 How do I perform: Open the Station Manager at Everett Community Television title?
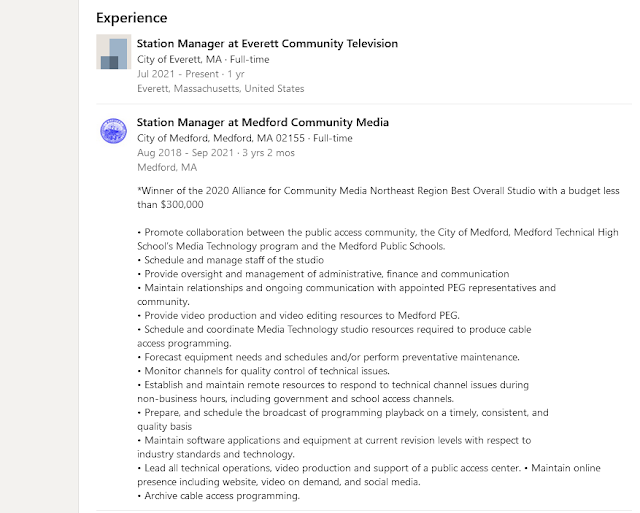(267, 44)
